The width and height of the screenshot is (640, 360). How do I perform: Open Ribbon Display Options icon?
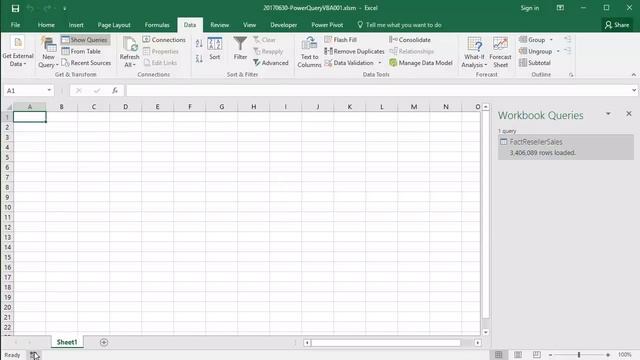pyautogui.click(x=560, y=8)
